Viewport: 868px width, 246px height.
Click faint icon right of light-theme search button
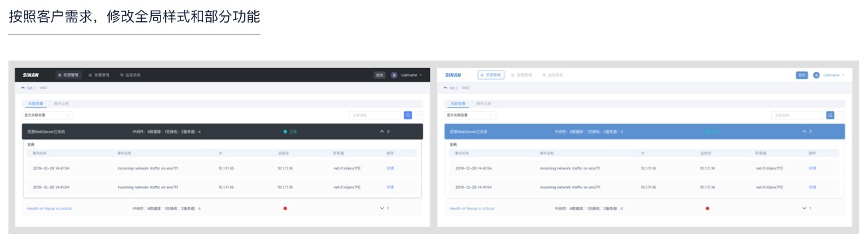pos(841,115)
